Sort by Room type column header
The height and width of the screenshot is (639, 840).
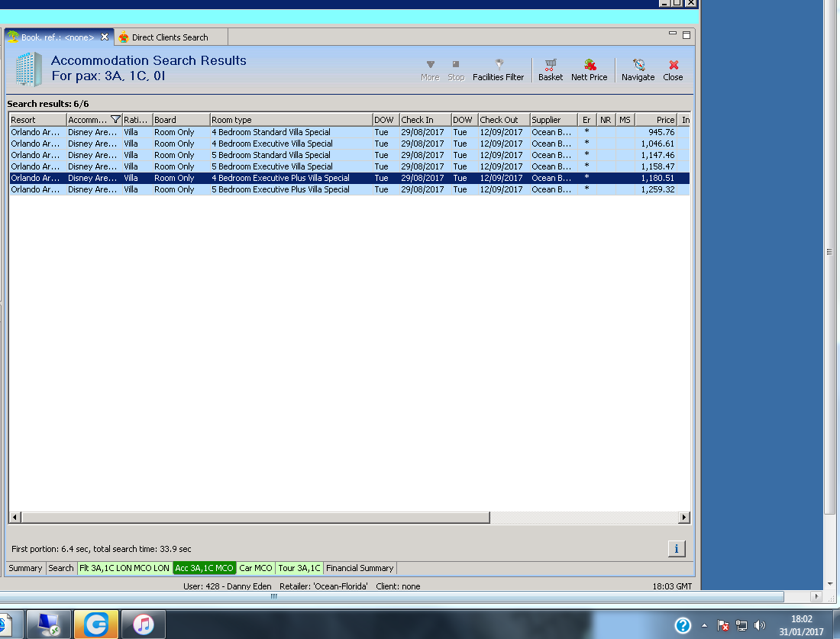click(x=291, y=120)
